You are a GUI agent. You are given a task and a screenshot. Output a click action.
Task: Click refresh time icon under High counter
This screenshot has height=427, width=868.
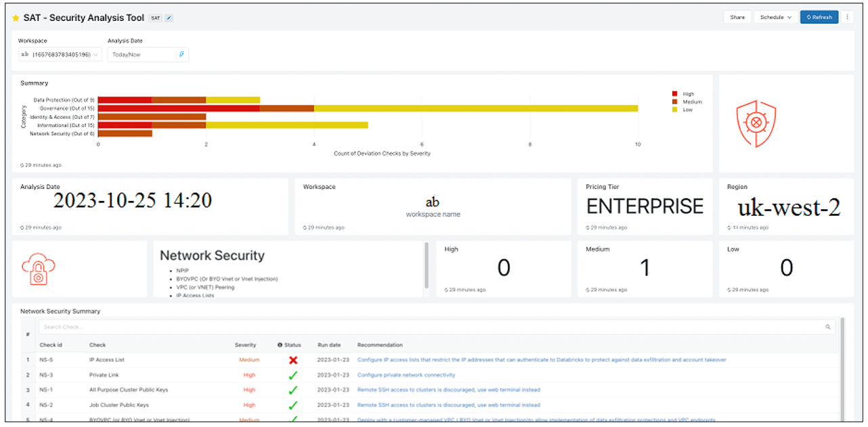446,290
